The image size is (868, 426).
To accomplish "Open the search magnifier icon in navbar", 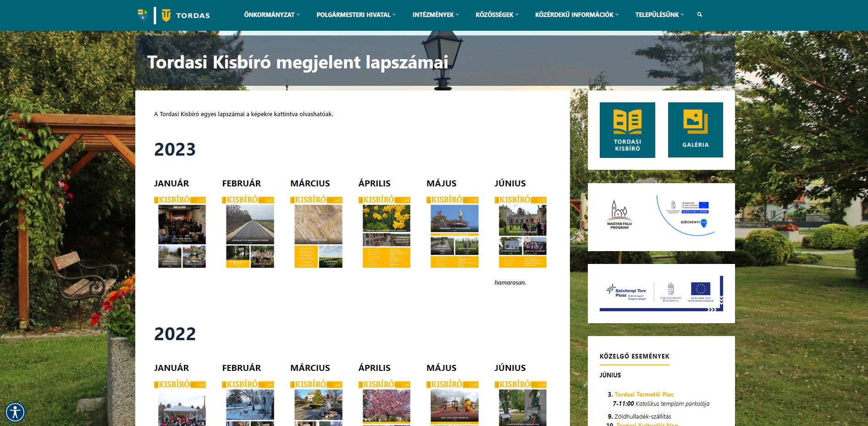I will pyautogui.click(x=699, y=15).
